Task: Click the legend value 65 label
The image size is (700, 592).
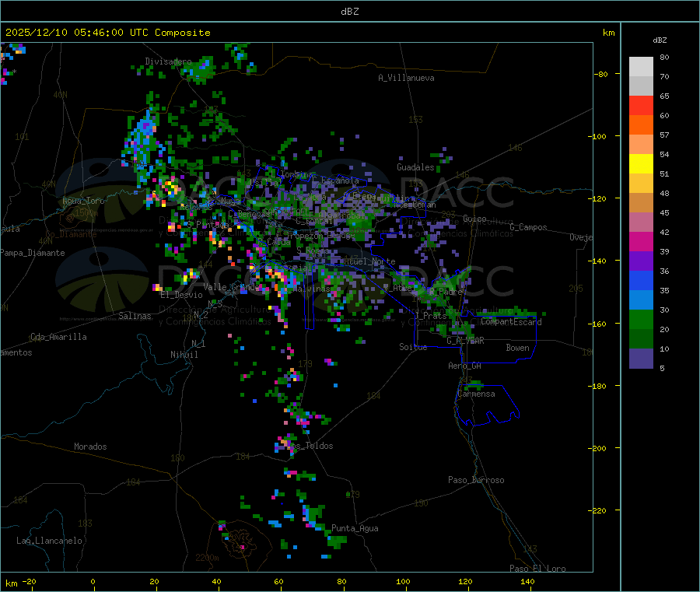Action: (664, 96)
